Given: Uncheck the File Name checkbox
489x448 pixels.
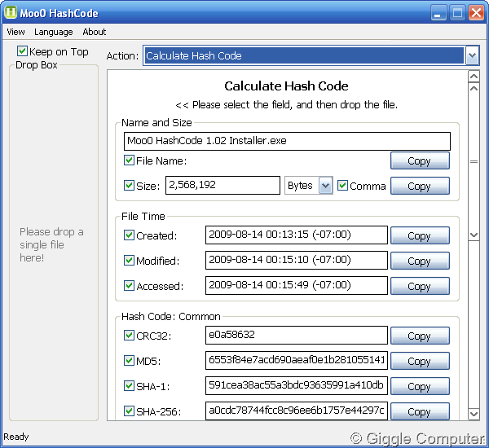Looking at the screenshot, I should coord(129,160).
